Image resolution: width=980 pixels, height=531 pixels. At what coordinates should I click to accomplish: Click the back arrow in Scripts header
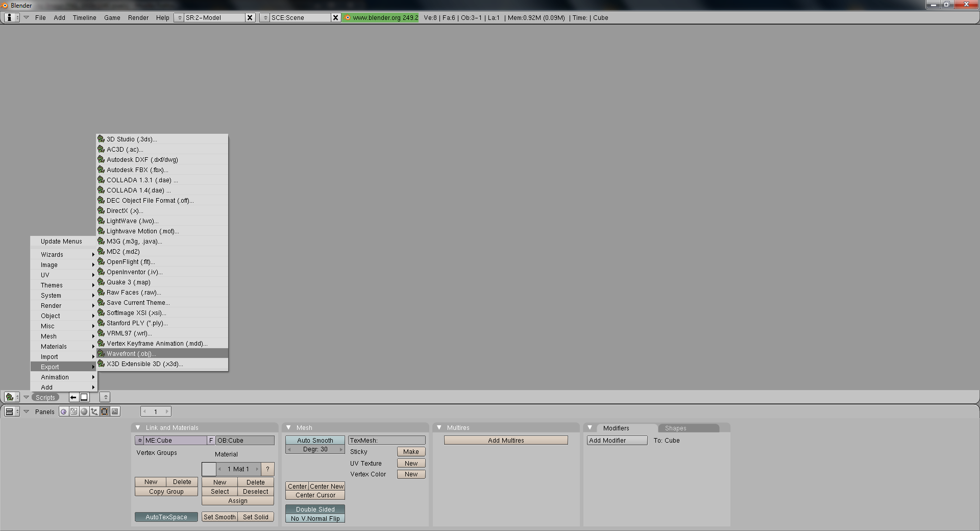(73, 397)
